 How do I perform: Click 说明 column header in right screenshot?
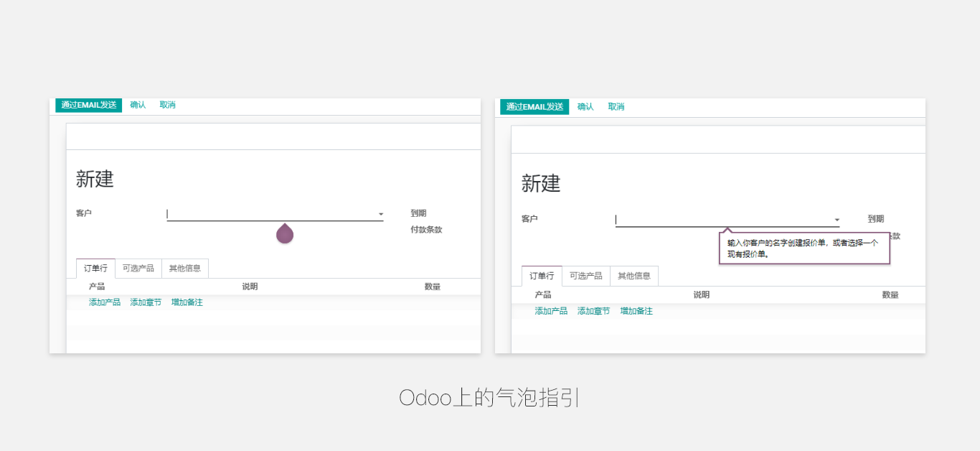click(702, 294)
